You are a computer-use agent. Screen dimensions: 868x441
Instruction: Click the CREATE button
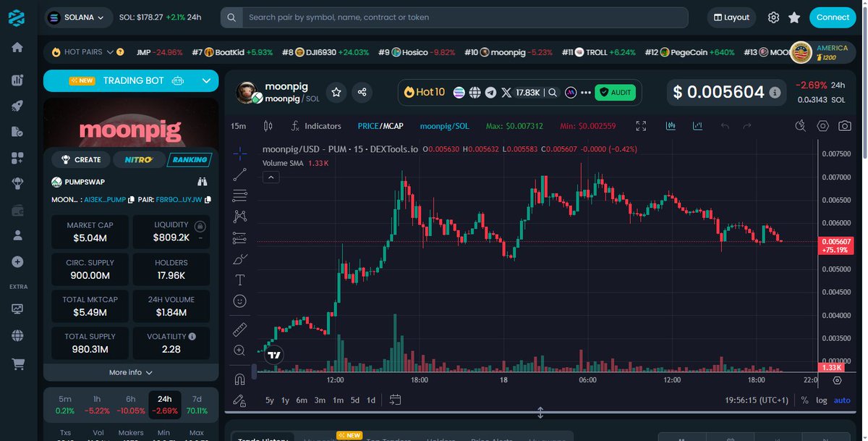coord(81,159)
